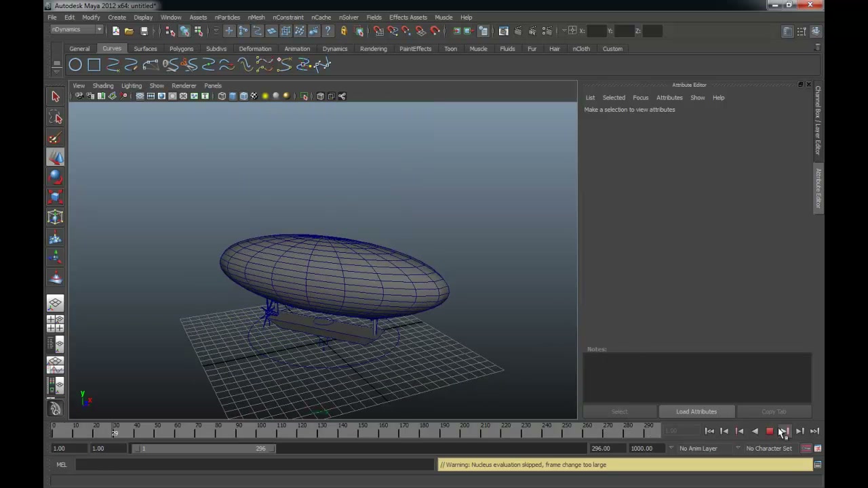Select the Scale tool cube icon
Screen dimensions: 868x488
point(56,197)
